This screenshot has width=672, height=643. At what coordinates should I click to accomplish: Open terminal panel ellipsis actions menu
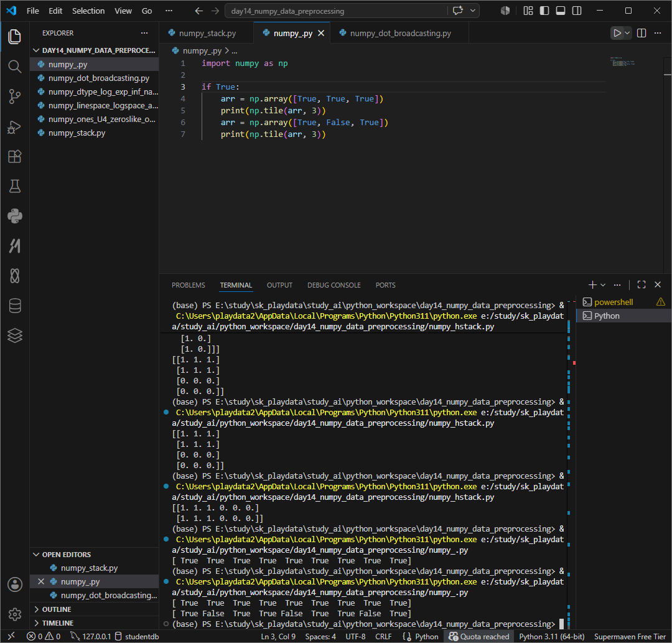point(617,284)
